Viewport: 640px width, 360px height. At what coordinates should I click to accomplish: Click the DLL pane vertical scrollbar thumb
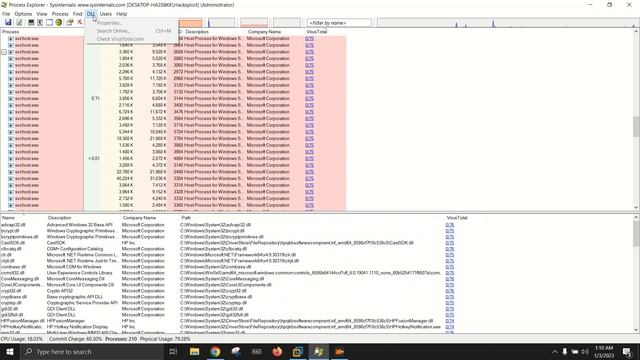[636, 234]
